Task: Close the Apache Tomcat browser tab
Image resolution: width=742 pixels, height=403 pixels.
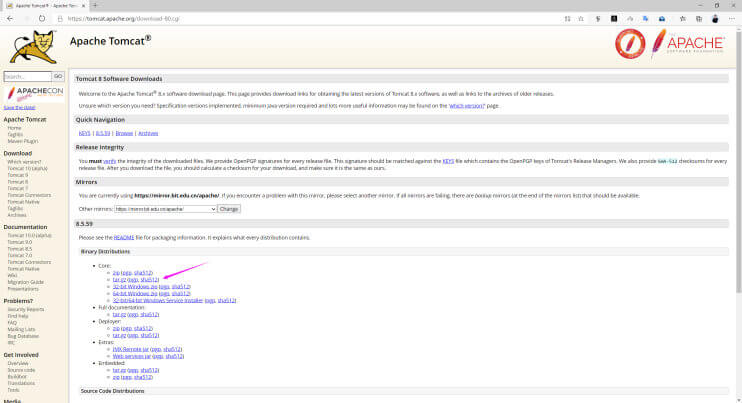Action: tap(83, 6)
